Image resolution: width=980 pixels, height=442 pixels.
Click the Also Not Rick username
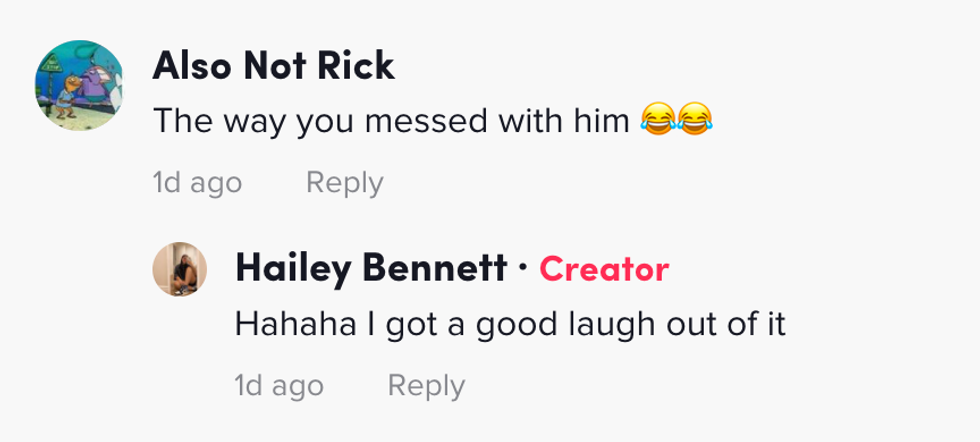click(273, 66)
